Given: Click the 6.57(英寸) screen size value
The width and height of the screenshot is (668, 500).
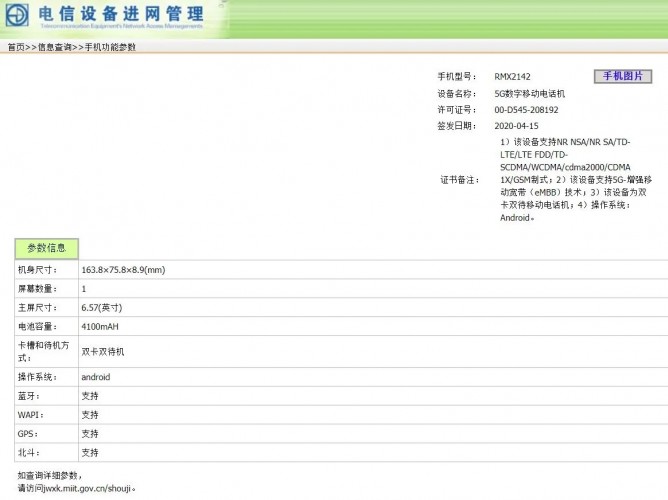Looking at the screenshot, I should click(x=101, y=307).
